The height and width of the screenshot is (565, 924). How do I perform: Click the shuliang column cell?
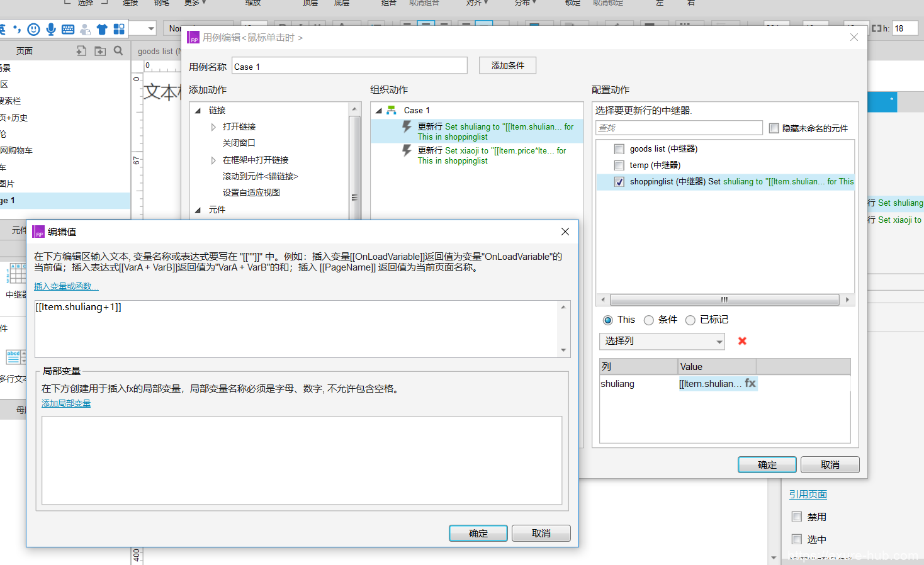(638, 384)
